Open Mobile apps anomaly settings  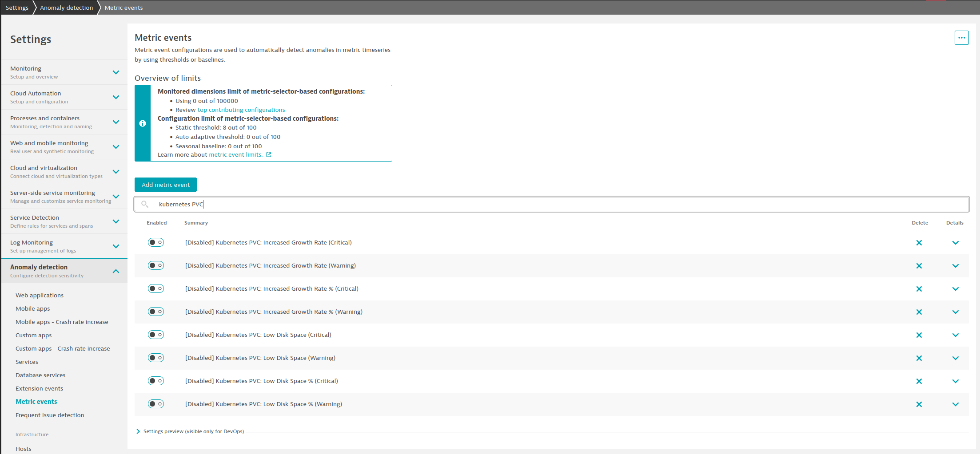click(33, 309)
